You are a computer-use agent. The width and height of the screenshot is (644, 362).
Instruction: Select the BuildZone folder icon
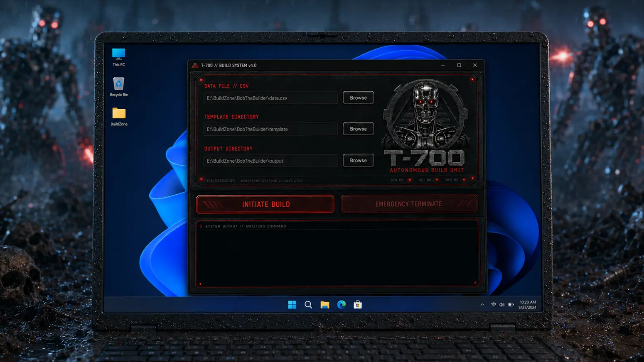click(x=119, y=117)
